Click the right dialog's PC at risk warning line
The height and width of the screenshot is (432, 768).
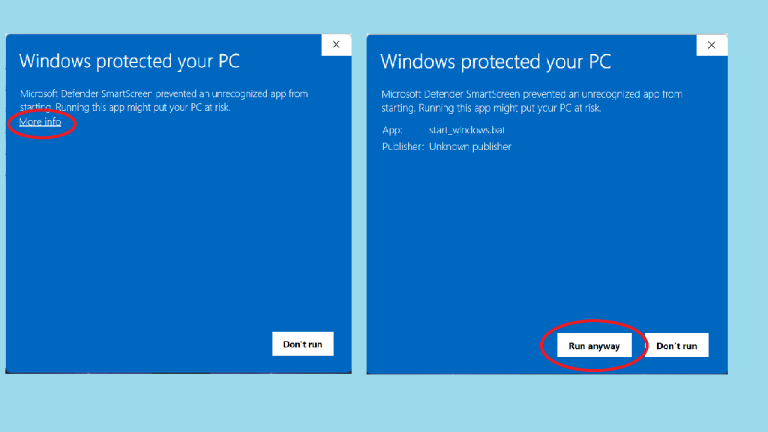click(x=491, y=108)
